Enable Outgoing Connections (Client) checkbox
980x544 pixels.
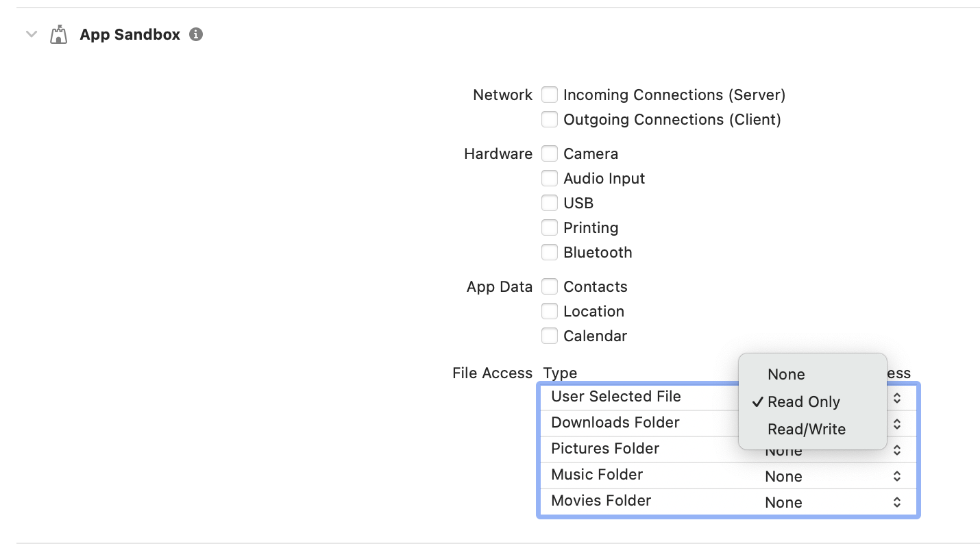[550, 119]
